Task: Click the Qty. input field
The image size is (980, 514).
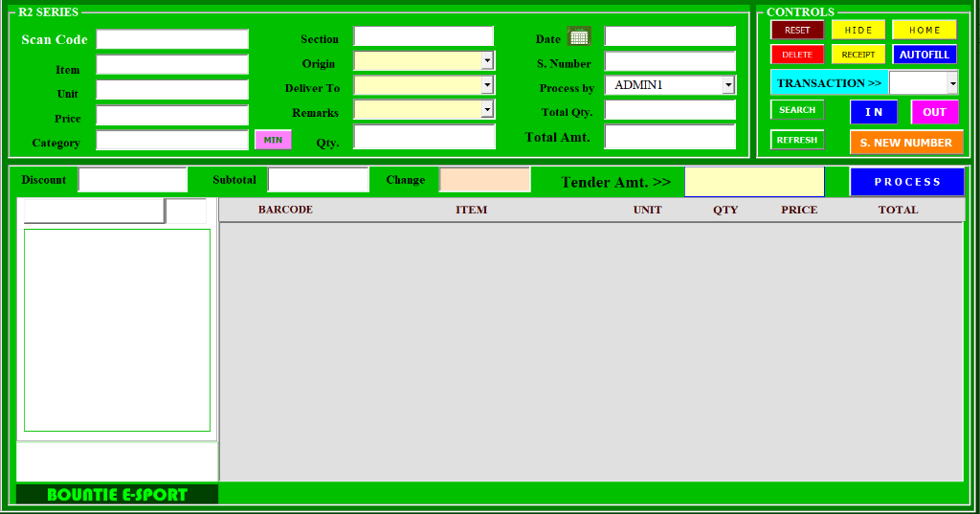Action: click(x=424, y=136)
